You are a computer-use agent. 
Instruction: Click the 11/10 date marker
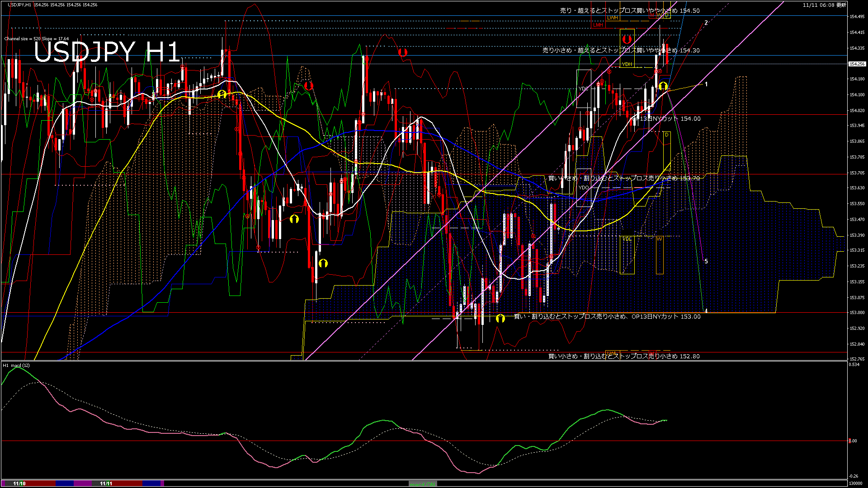click(x=19, y=483)
